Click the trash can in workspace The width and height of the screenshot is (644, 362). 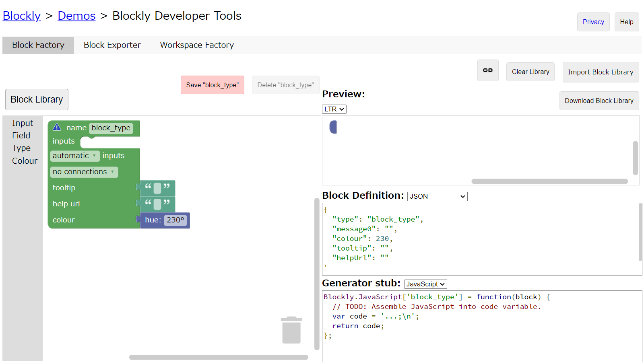point(291,330)
